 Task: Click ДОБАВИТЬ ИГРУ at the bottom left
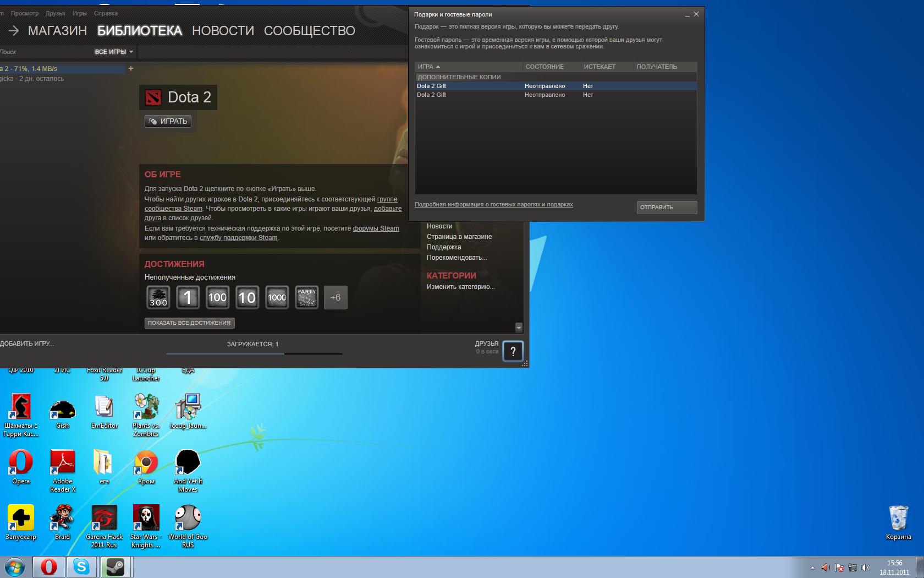27,343
